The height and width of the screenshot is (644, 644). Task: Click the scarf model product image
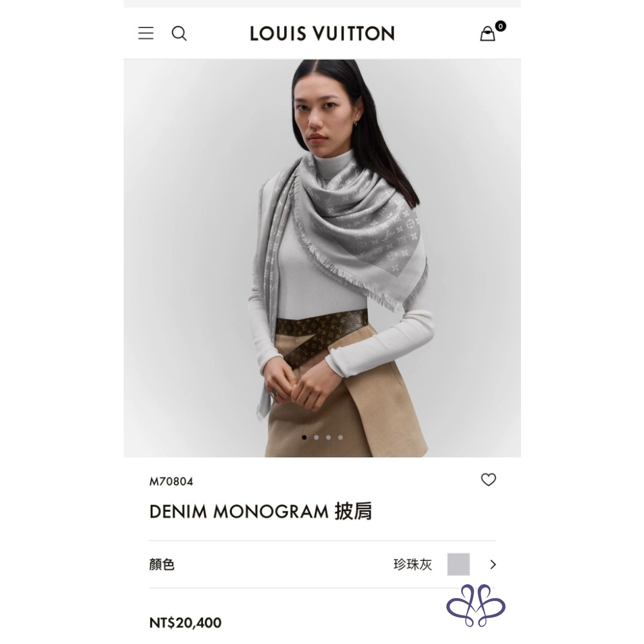322,258
